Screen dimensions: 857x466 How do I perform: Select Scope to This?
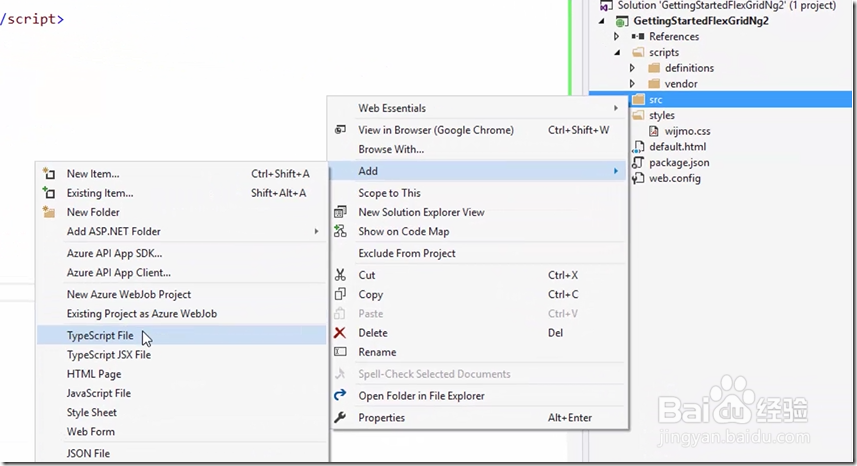(478, 193)
